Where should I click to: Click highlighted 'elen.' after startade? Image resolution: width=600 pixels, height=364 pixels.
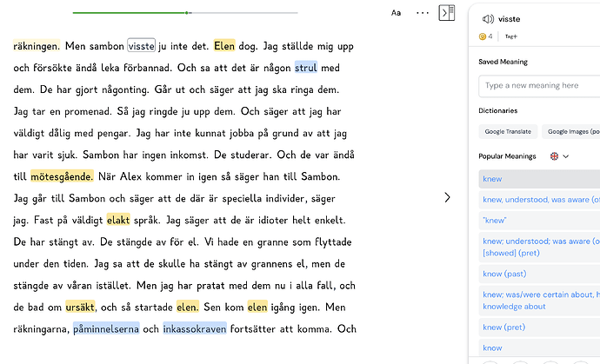tap(188, 308)
